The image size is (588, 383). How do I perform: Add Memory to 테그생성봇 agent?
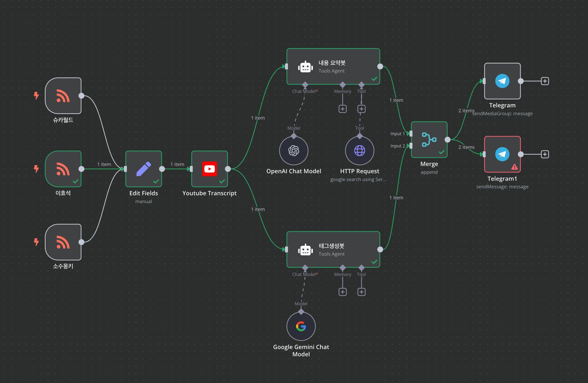point(342,292)
